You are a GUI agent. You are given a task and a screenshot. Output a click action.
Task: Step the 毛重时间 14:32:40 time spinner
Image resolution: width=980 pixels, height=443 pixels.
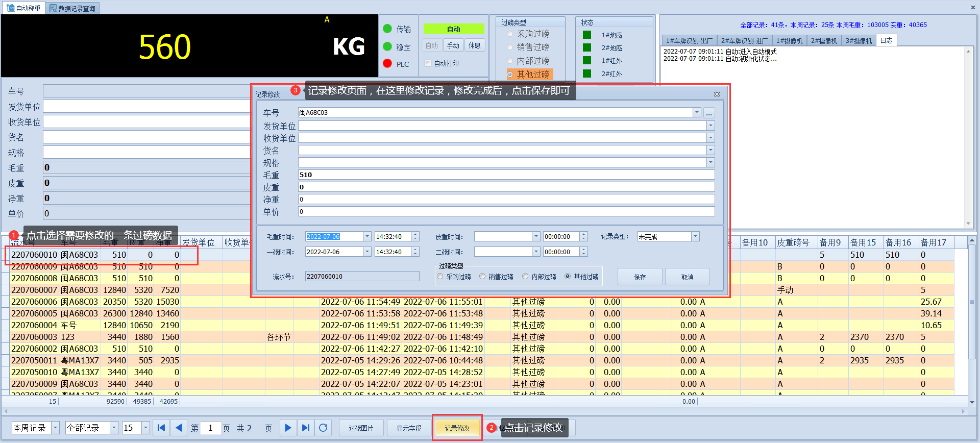(415, 236)
